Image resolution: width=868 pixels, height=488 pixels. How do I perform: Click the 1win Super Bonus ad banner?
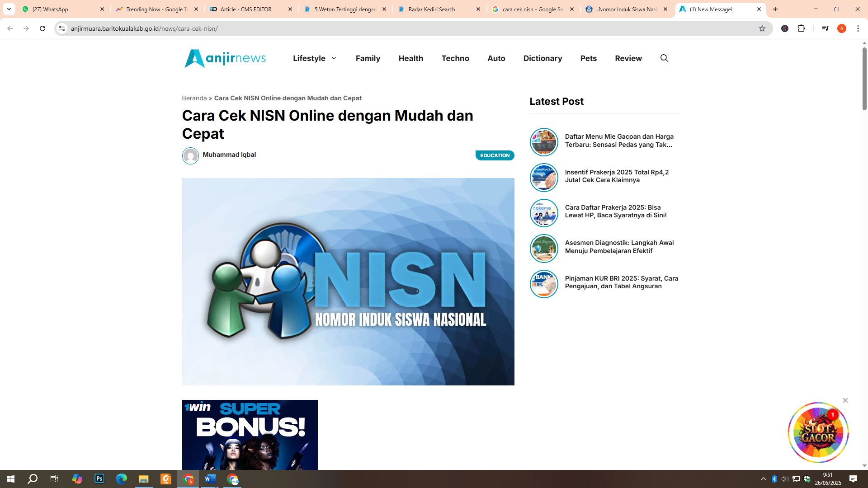click(x=250, y=435)
